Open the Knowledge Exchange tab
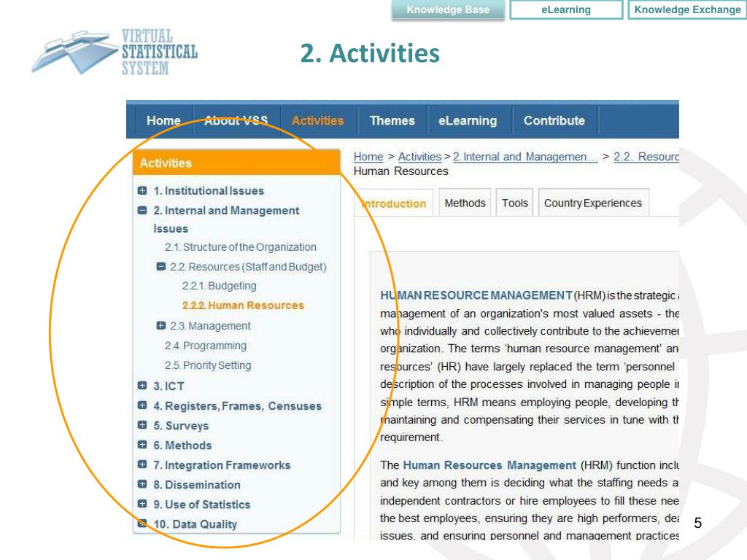Screen dimensions: 747x560 pyautogui.click(x=687, y=9)
